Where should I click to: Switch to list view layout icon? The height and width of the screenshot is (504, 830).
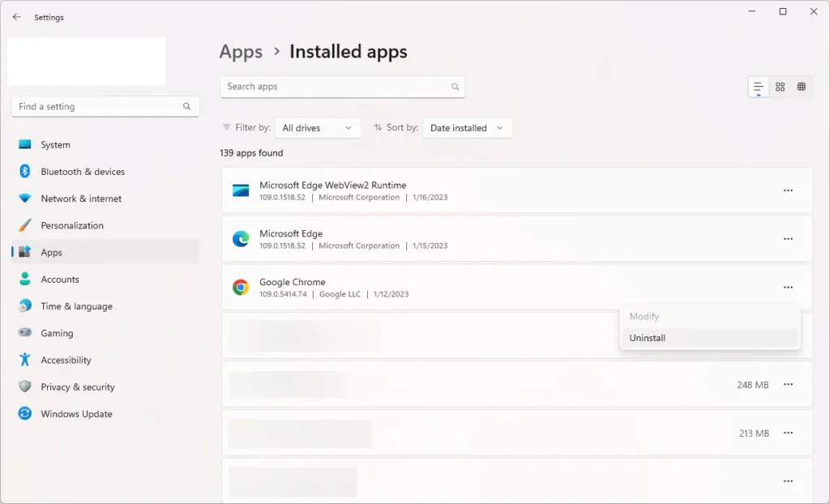pyautogui.click(x=758, y=87)
